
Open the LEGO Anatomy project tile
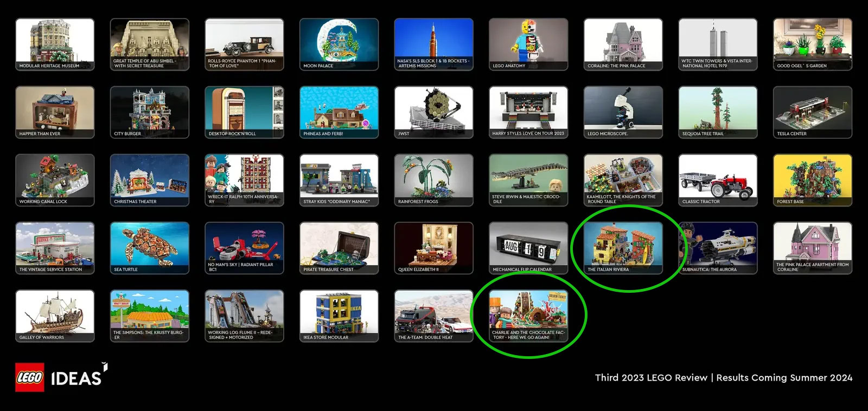coord(528,44)
